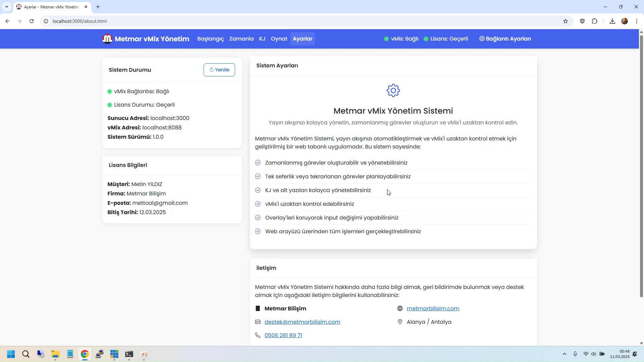
Task: Open File Explorer from the taskbar
Action: click(55, 354)
